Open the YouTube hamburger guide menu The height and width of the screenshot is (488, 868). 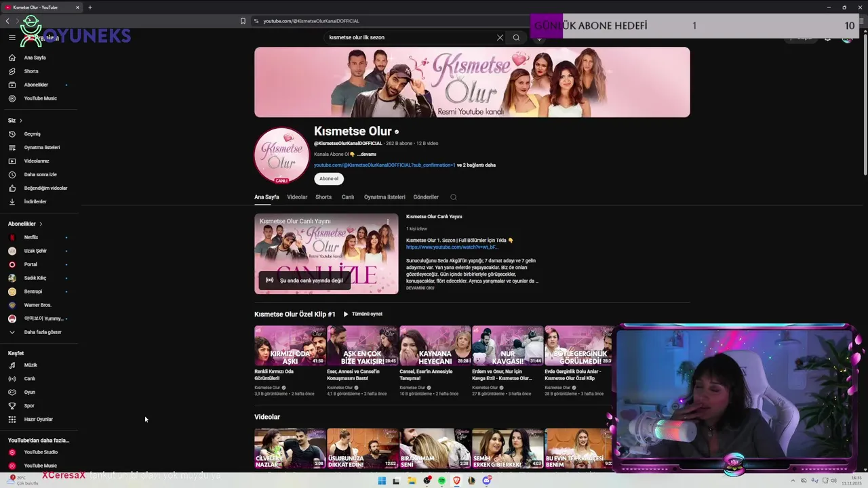12,38
